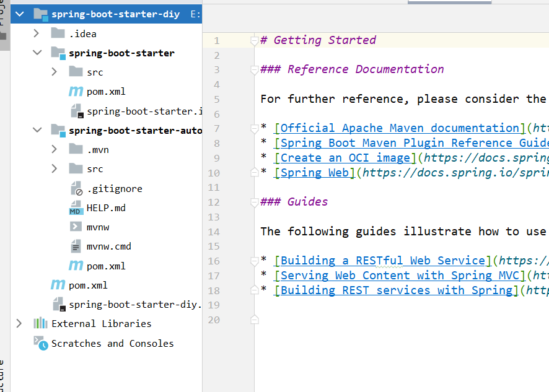Collapse the spring-boot-starter-auto module
Image resolution: width=549 pixels, height=392 pixels.
click(x=37, y=130)
